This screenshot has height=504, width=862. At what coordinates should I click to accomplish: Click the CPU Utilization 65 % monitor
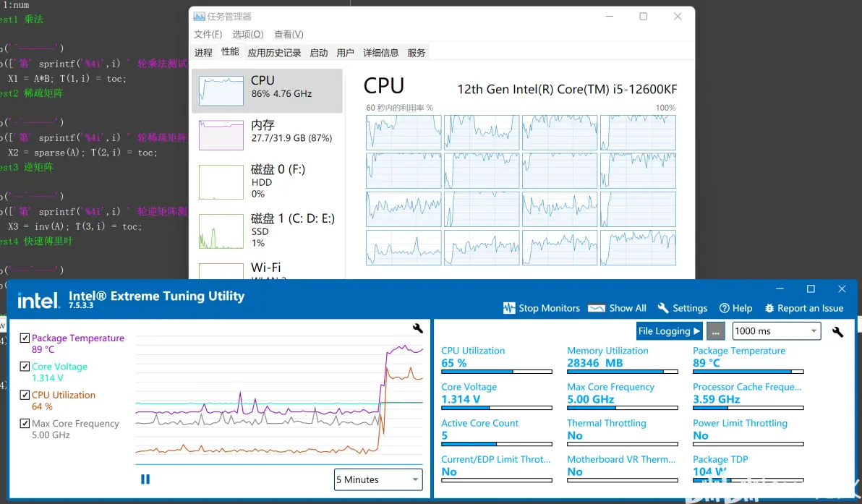tap(496, 359)
